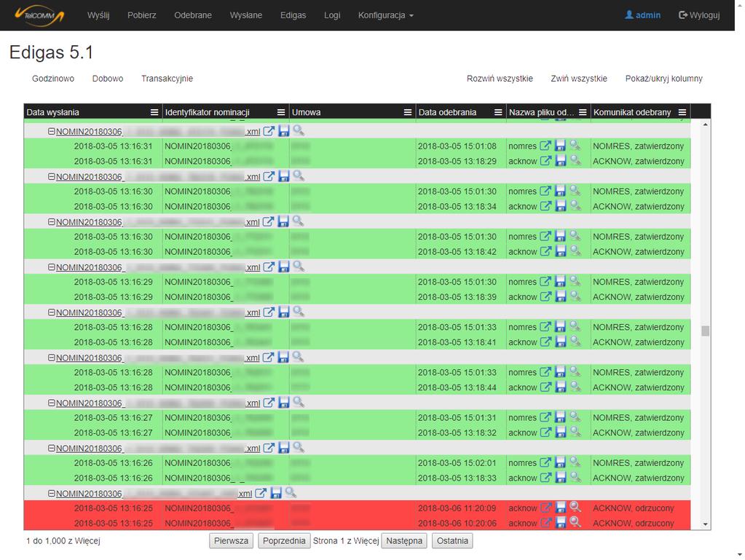The height and width of the screenshot is (560, 745).
Task: Click the '1 do 1,000 z Więcej' record count
Action: point(63,540)
